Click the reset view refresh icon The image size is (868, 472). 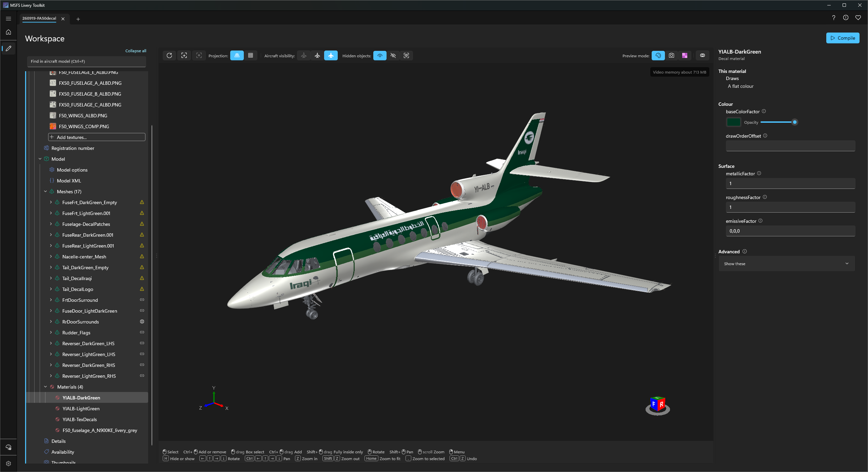tap(169, 56)
